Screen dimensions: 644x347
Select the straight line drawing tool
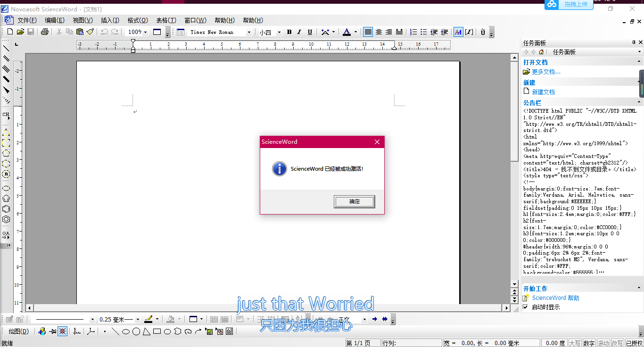(x=116, y=331)
